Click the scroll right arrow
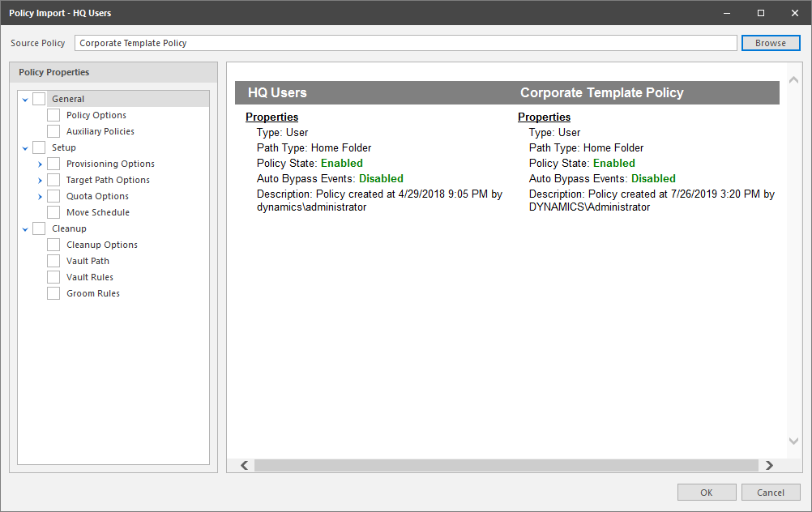 [x=769, y=465]
